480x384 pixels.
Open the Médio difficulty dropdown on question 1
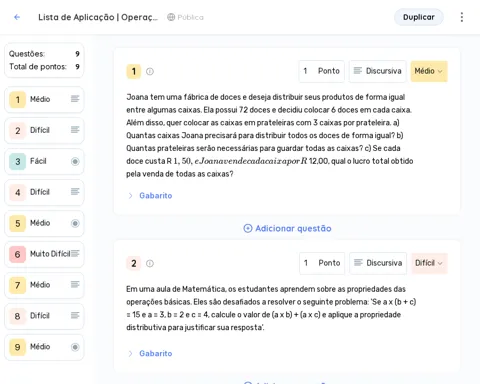point(429,71)
